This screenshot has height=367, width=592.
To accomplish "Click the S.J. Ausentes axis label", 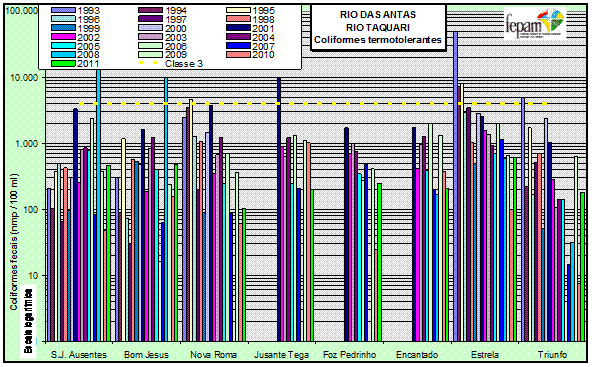I will (79, 355).
